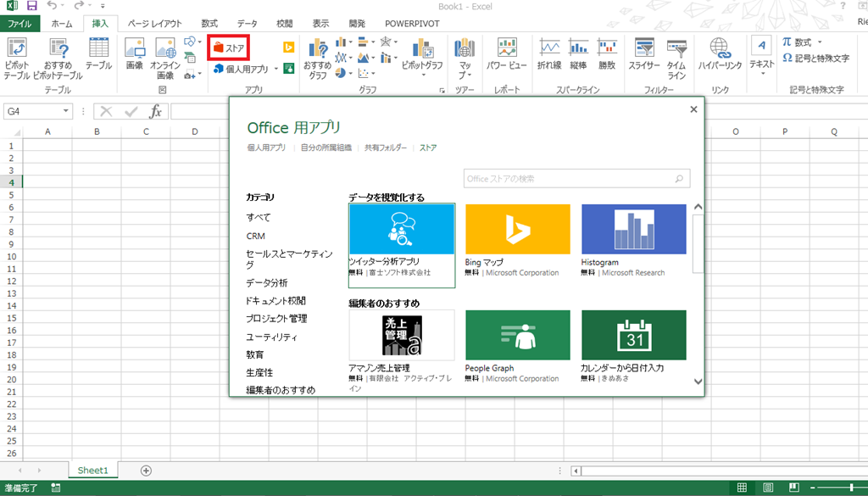Switch to page layout view in status bar
This screenshot has height=496, width=868.
click(x=768, y=488)
